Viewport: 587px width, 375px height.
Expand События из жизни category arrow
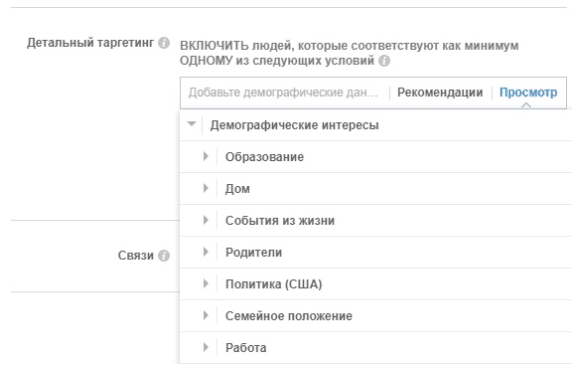coord(206,220)
